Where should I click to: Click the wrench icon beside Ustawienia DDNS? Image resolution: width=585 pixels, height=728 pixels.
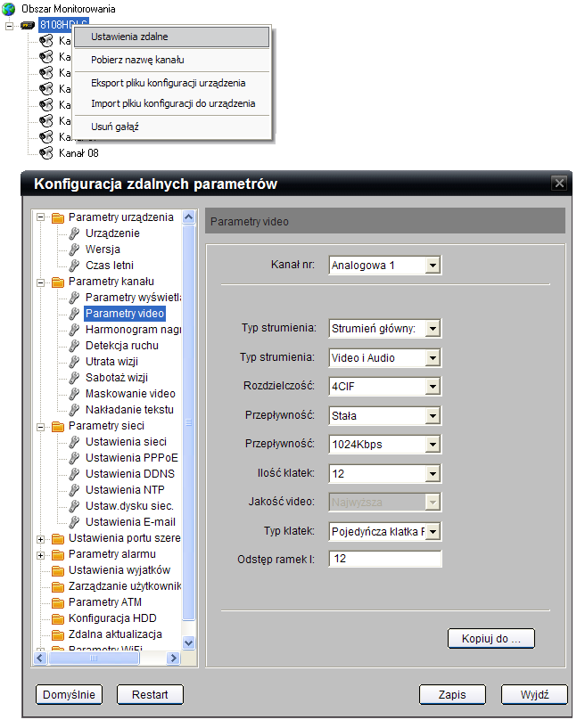(x=74, y=474)
